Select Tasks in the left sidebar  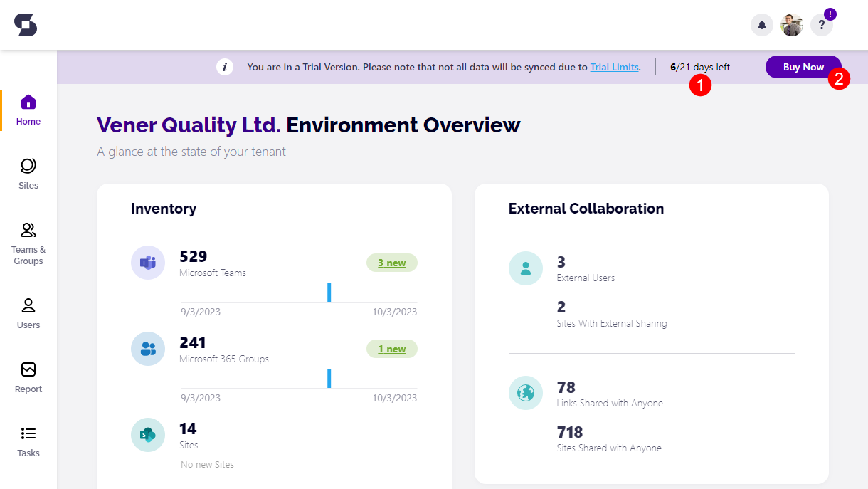pos(28,442)
